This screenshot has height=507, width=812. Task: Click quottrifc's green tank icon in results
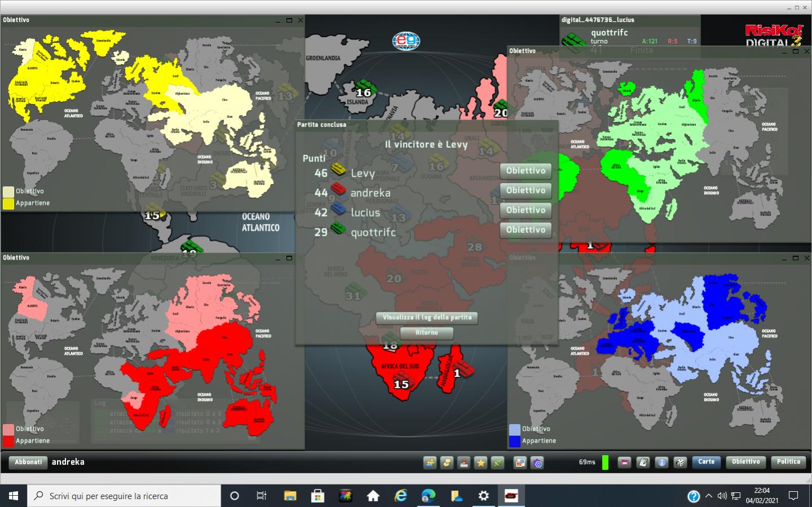coord(339,228)
